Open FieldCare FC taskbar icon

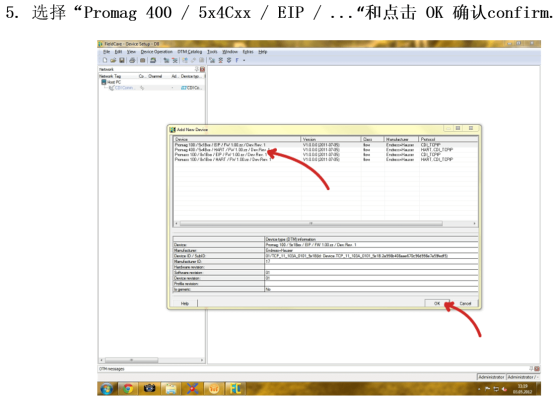[235, 388]
